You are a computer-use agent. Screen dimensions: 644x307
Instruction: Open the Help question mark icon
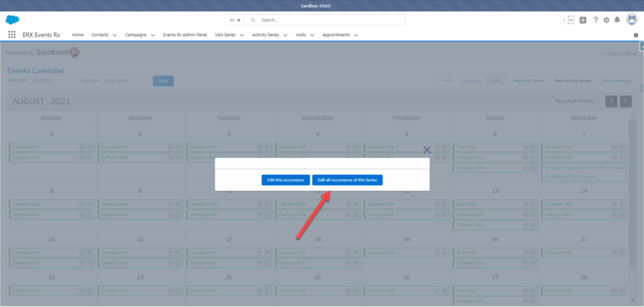pyautogui.click(x=595, y=20)
